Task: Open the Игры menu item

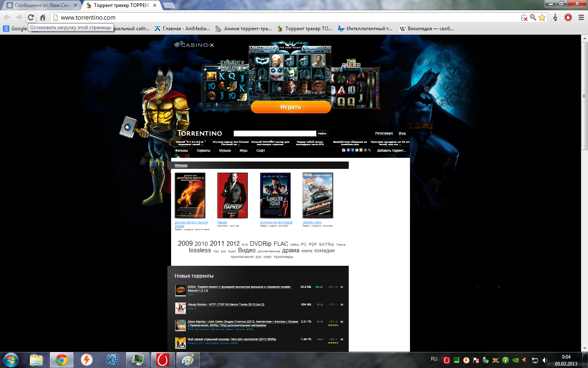Action: 244,150
